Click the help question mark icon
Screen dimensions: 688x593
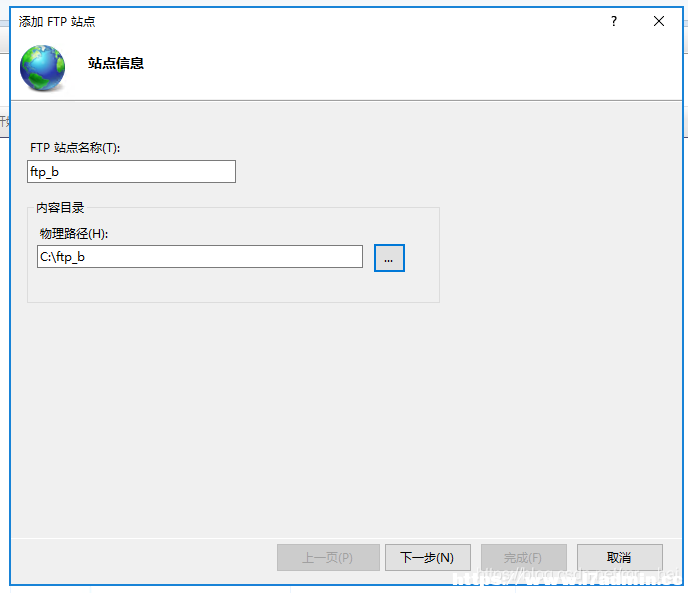(614, 21)
